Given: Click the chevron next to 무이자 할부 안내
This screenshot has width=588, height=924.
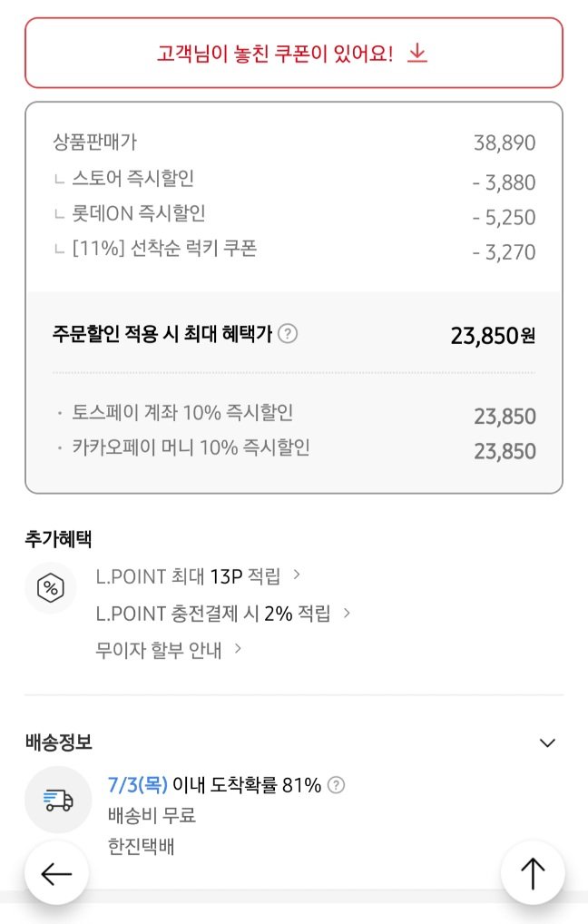Looking at the screenshot, I should coord(238,649).
